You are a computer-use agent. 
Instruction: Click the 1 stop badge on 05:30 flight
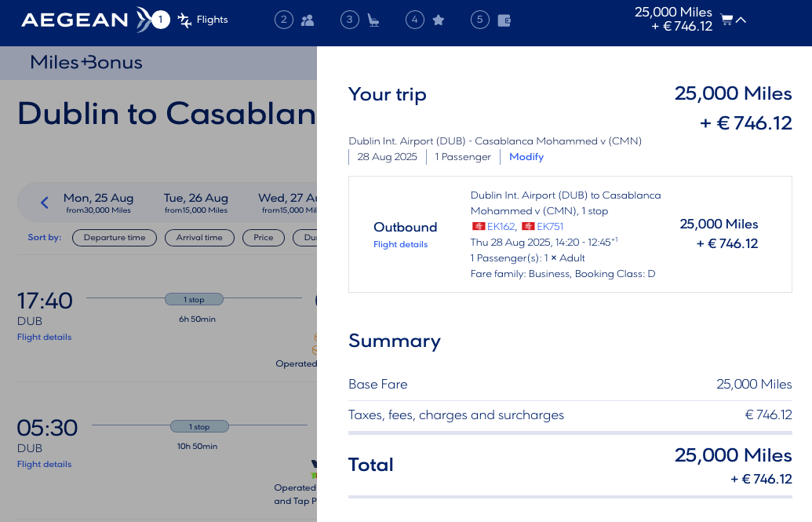(x=199, y=427)
